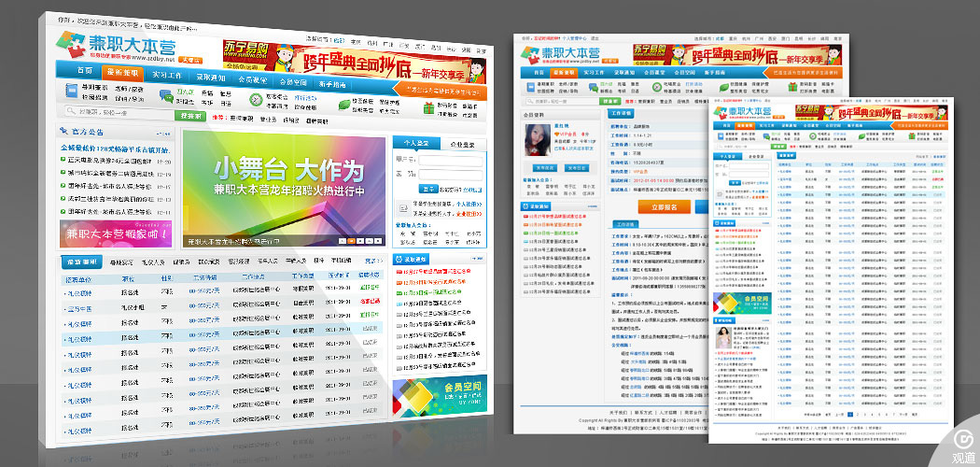Click the 会员空间 banner on the left homepage
Image resolution: width=980 pixels, height=467 pixels.
[x=440, y=396]
